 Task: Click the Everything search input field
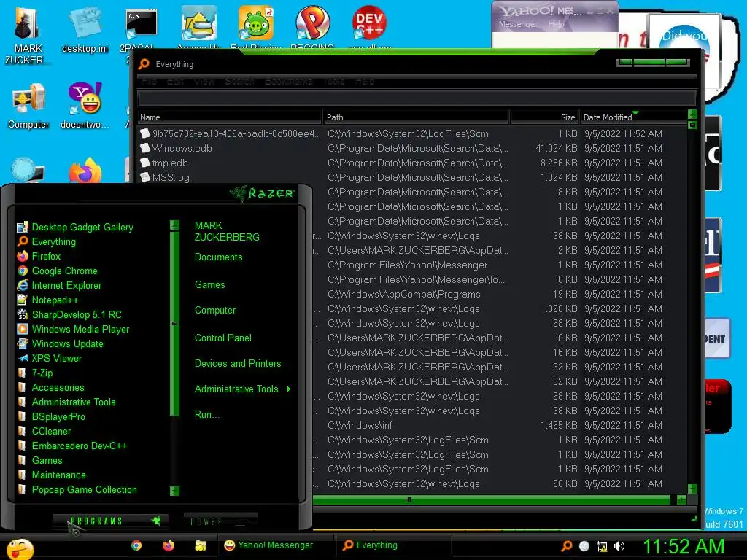[x=417, y=98]
